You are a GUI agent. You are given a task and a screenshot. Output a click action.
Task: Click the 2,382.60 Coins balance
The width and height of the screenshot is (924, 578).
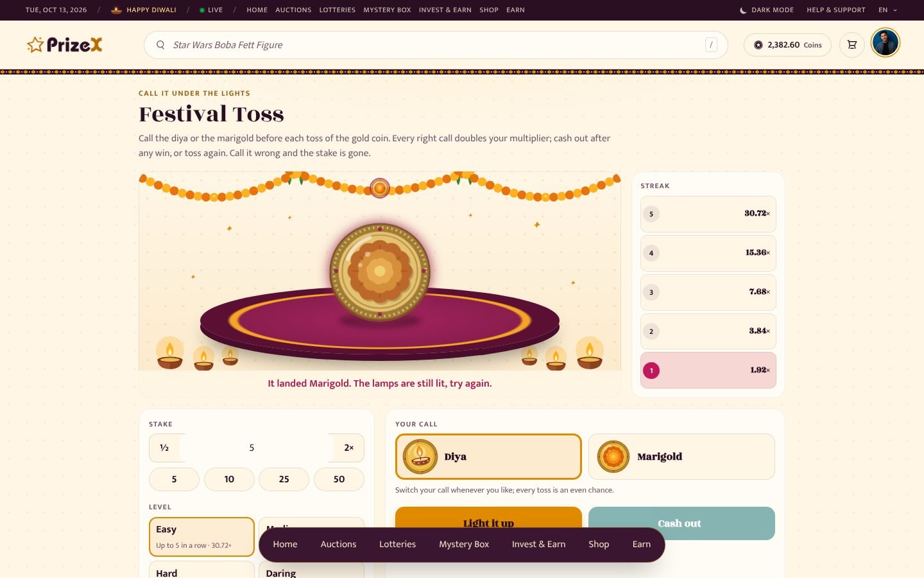(787, 45)
